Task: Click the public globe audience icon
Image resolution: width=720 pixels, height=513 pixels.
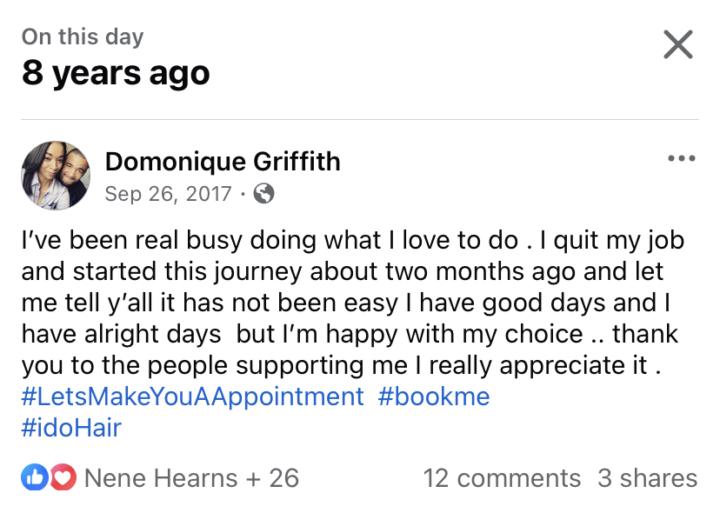Action: pyautogui.click(x=264, y=193)
